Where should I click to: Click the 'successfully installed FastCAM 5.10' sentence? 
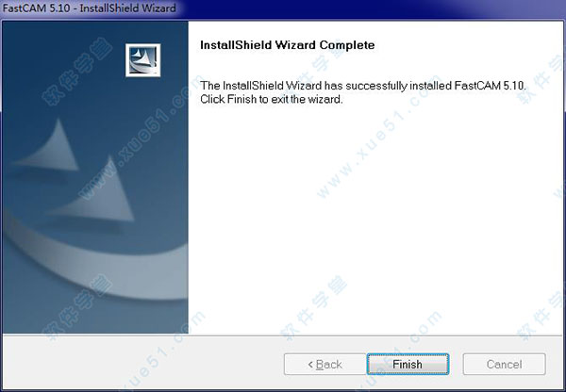tap(435, 86)
